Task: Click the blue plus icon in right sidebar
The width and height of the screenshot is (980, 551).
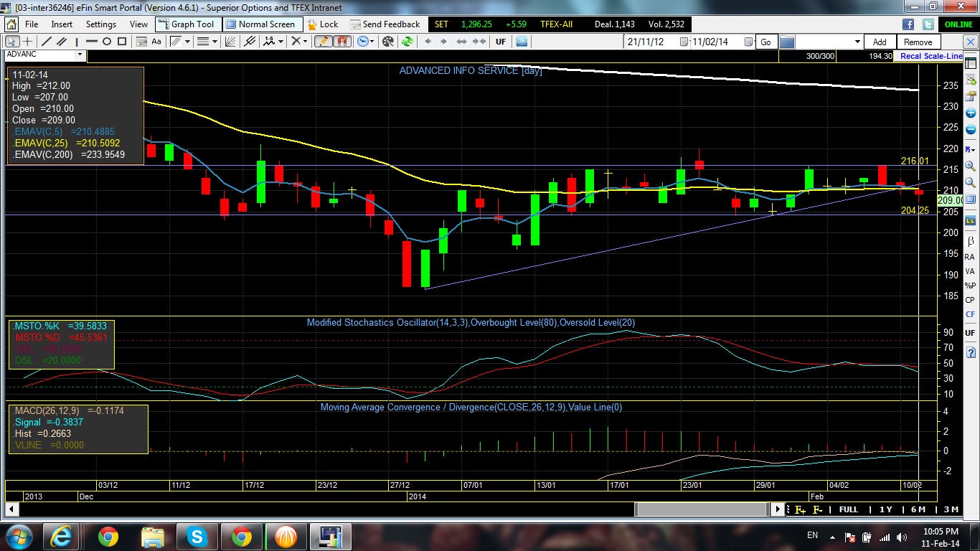Action: pyautogui.click(x=971, y=113)
